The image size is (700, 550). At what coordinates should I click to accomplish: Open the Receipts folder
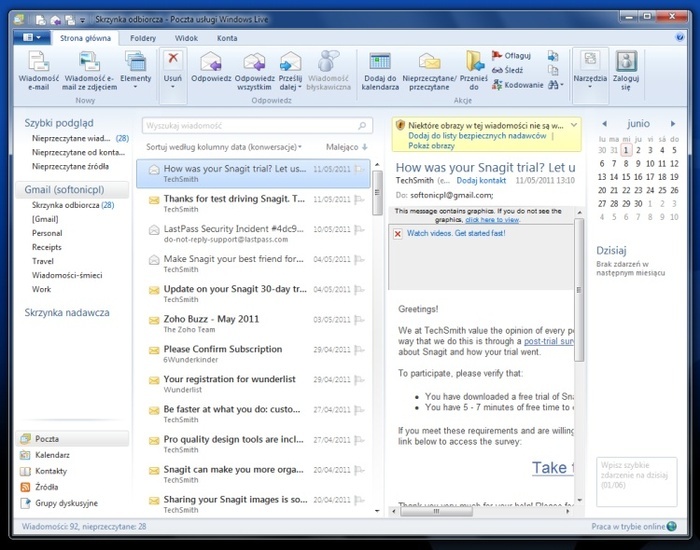click(x=46, y=247)
